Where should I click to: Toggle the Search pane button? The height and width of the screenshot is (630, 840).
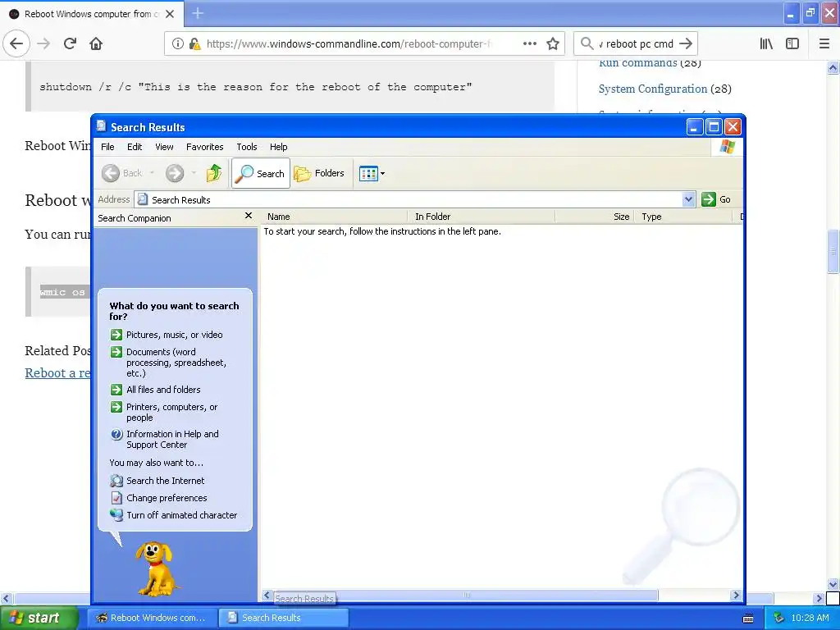tap(261, 173)
